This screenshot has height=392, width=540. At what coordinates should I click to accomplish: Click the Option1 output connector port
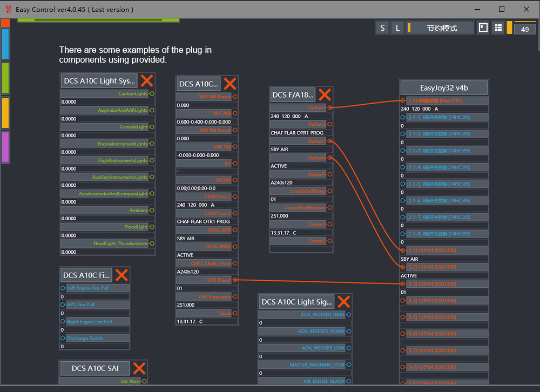(x=329, y=107)
